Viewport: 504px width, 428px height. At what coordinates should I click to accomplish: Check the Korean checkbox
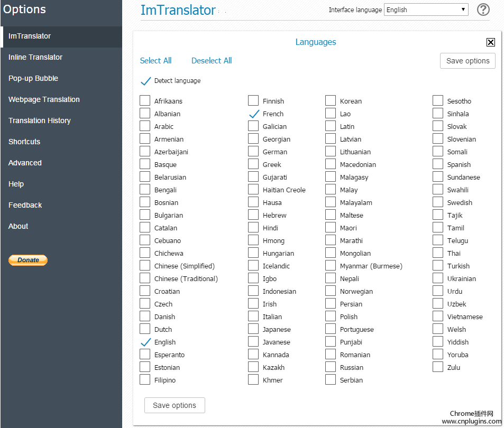click(331, 100)
